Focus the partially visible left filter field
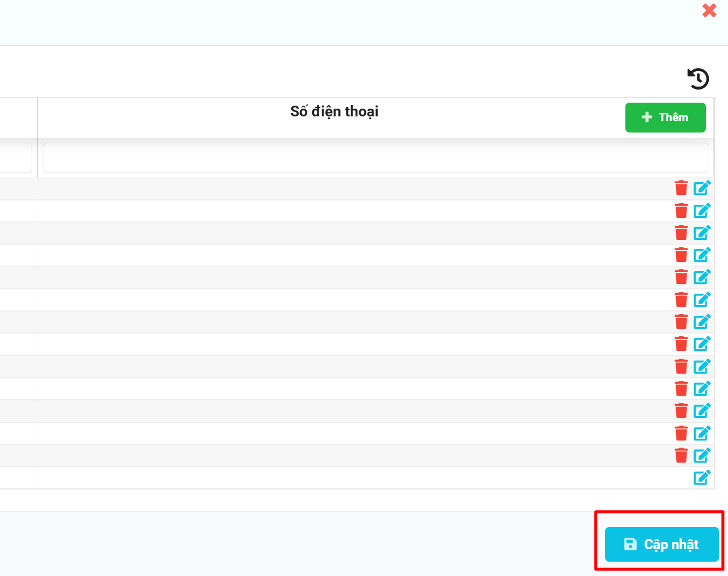Screen dimensions: 728x576 16,158
